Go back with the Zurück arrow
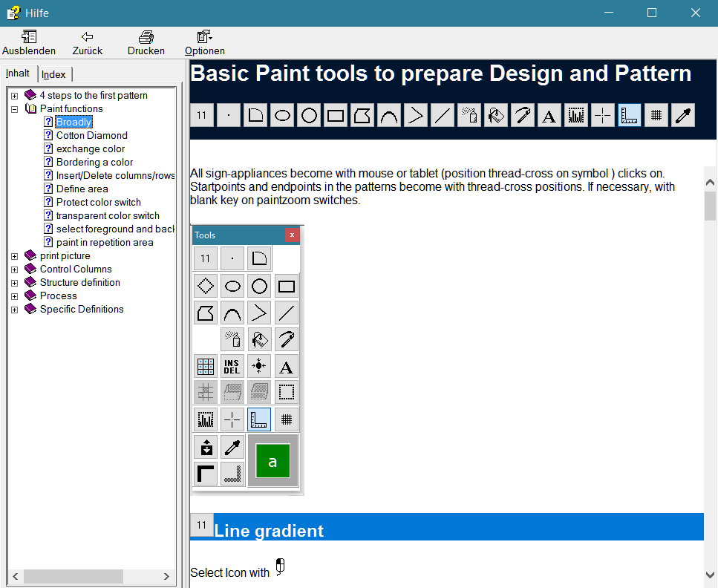Viewport: 718px width, 588px height. point(88,37)
